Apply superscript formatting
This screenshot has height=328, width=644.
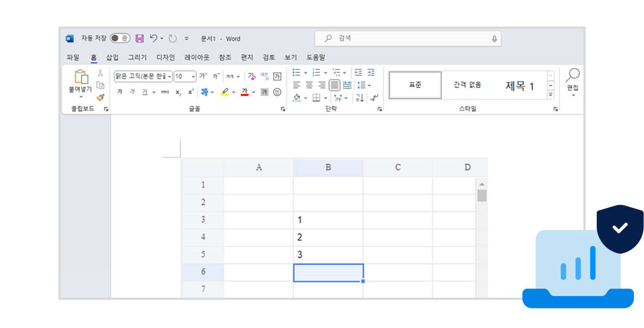tap(191, 91)
